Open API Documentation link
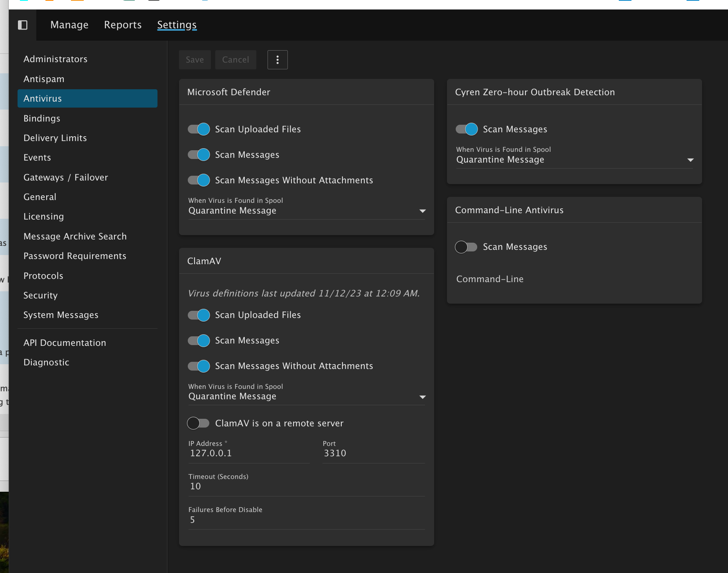 coord(65,343)
